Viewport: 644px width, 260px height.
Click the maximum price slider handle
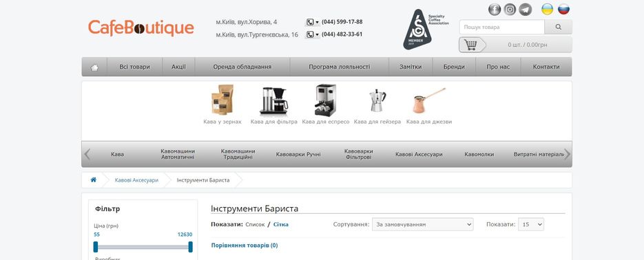tap(190, 247)
